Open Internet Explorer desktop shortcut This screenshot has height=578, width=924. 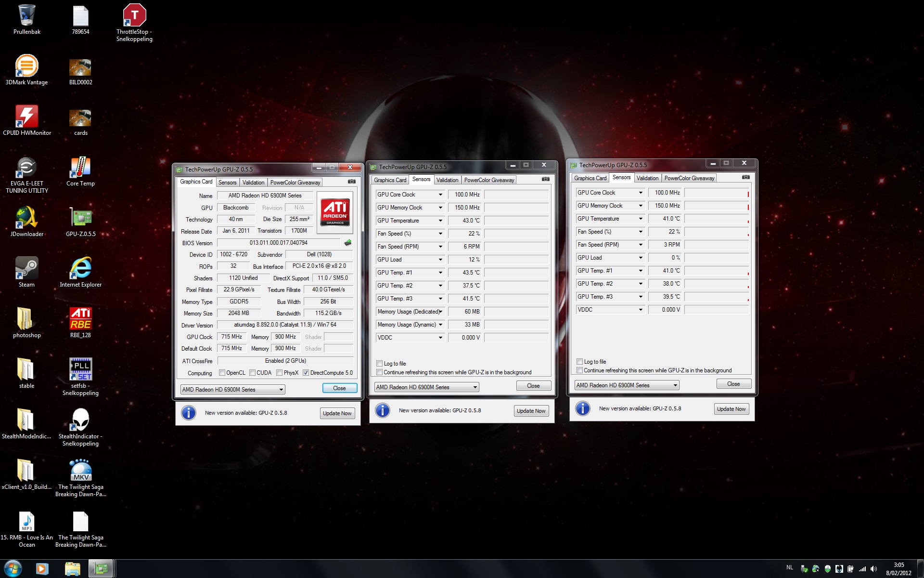tap(80, 268)
